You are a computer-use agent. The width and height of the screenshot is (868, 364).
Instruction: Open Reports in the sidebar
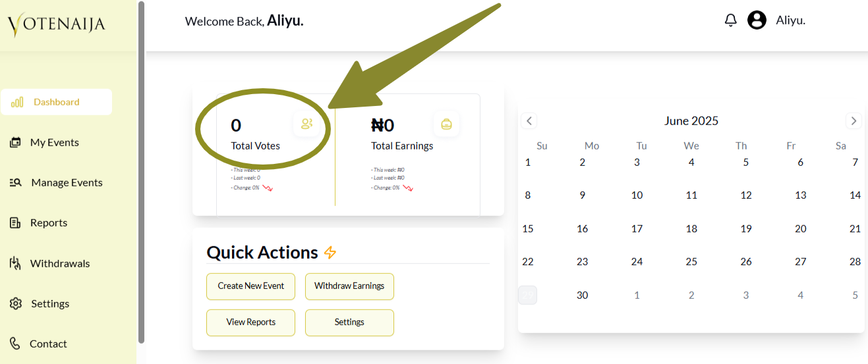(x=49, y=223)
